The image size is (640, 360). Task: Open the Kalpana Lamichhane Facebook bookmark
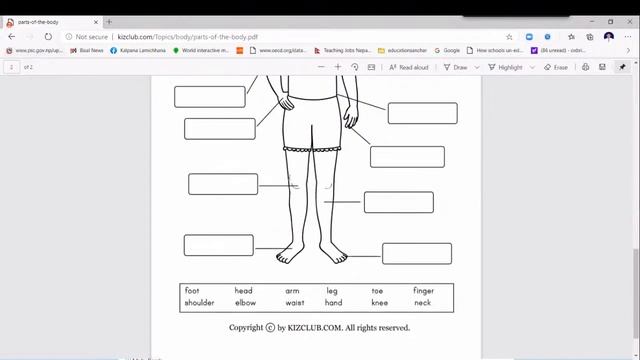[x=138, y=50]
